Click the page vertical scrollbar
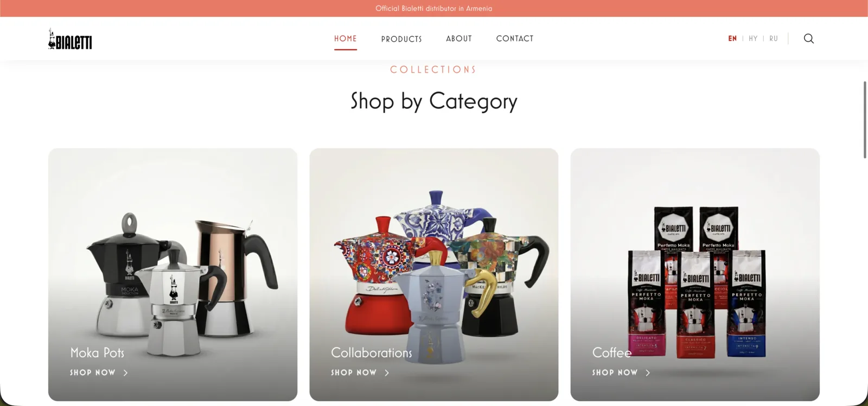Image resolution: width=868 pixels, height=406 pixels. tap(865, 120)
